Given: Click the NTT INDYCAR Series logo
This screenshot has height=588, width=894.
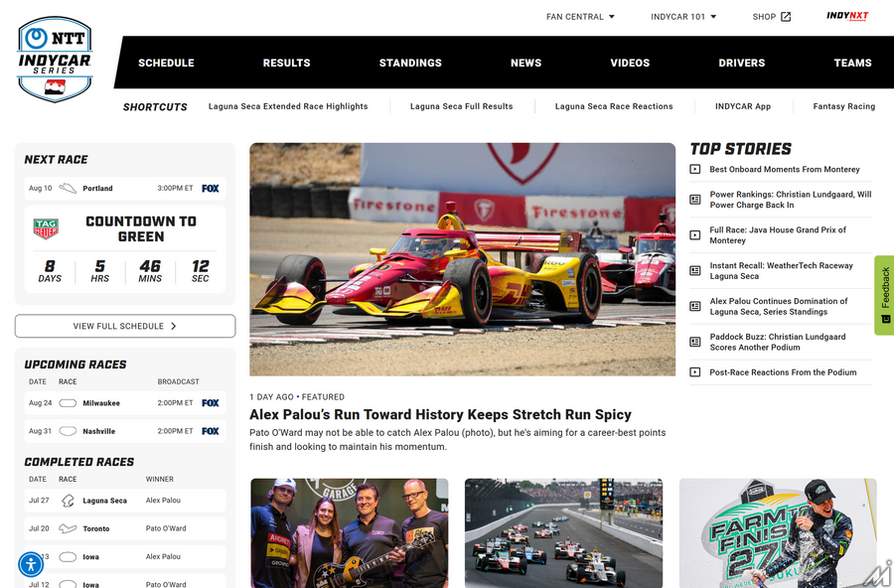Looking at the screenshot, I should pyautogui.click(x=55, y=60).
